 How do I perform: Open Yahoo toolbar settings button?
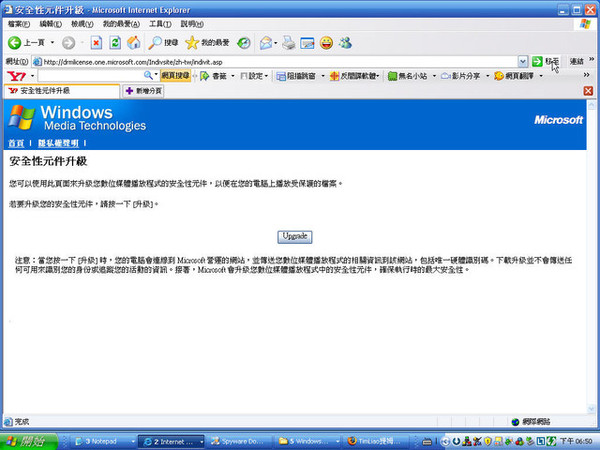(252, 76)
